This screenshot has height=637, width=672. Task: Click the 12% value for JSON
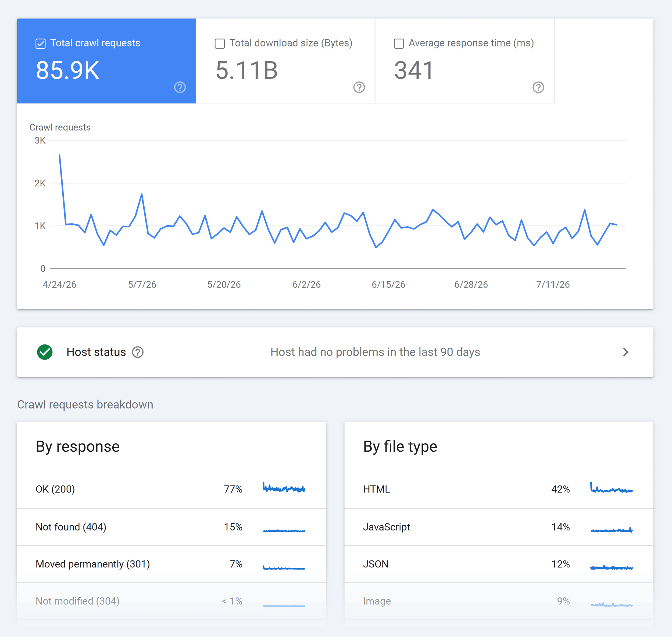click(x=560, y=564)
